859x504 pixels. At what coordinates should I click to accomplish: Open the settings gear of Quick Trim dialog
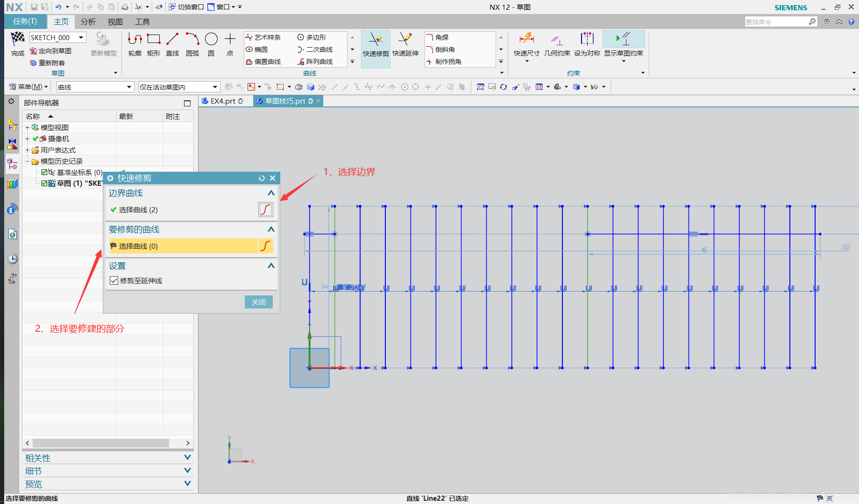click(111, 178)
